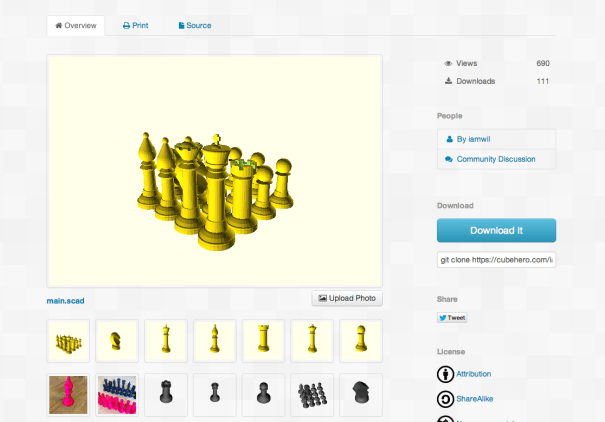Select the yellow full chess set thumbnail

pyautogui.click(x=68, y=341)
